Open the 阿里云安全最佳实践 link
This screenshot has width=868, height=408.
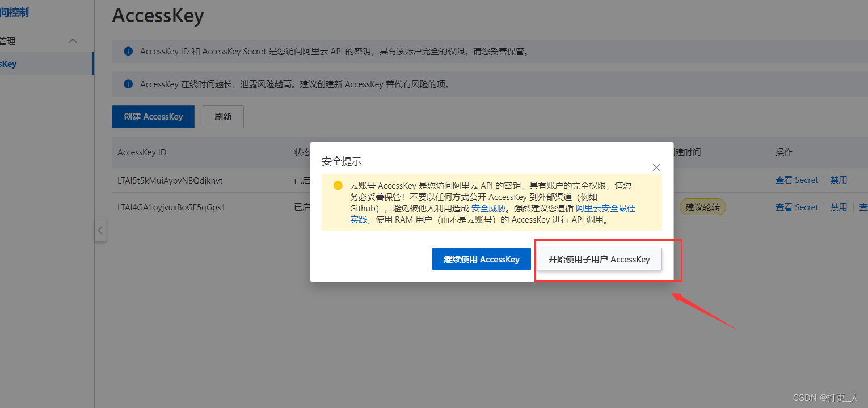tap(605, 208)
